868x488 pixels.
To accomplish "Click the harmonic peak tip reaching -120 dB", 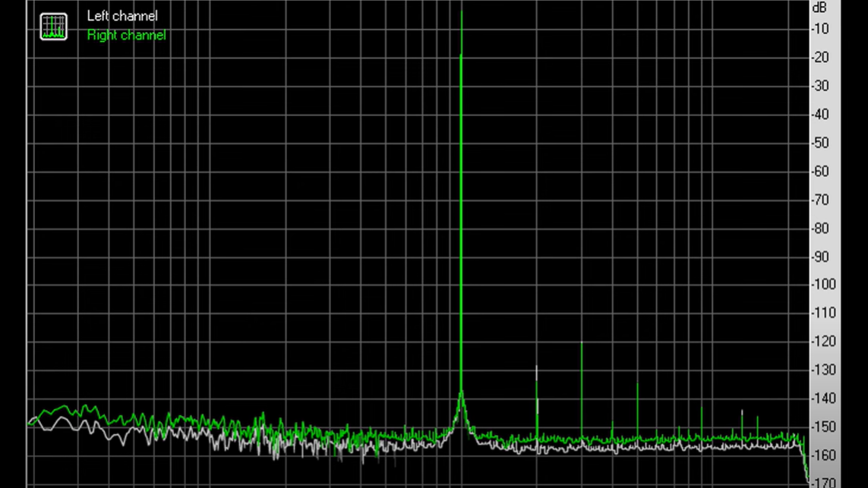I will [x=582, y=344].
